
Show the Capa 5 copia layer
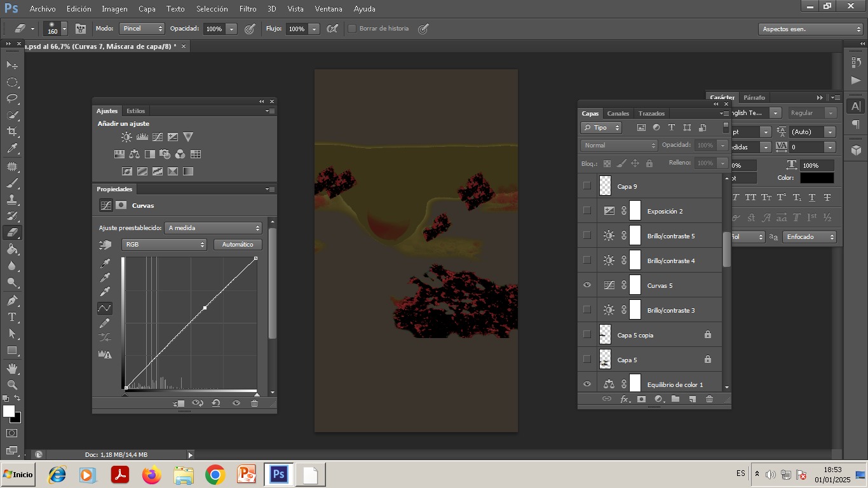587,335
